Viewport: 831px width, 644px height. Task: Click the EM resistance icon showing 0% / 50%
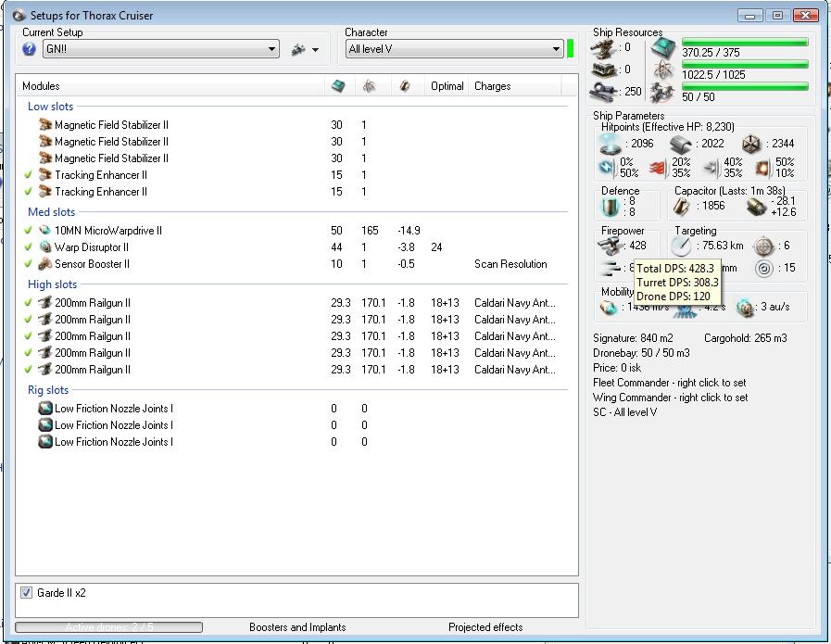tap(607, 168)
